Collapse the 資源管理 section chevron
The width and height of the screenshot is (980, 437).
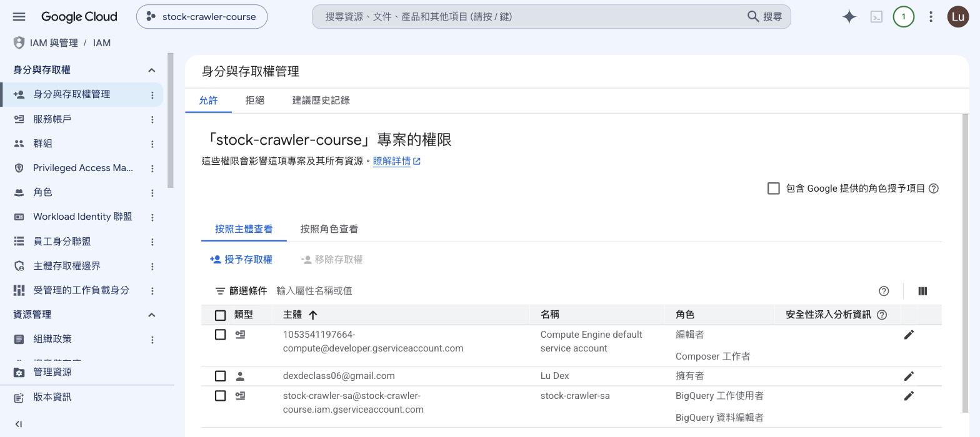151,315
